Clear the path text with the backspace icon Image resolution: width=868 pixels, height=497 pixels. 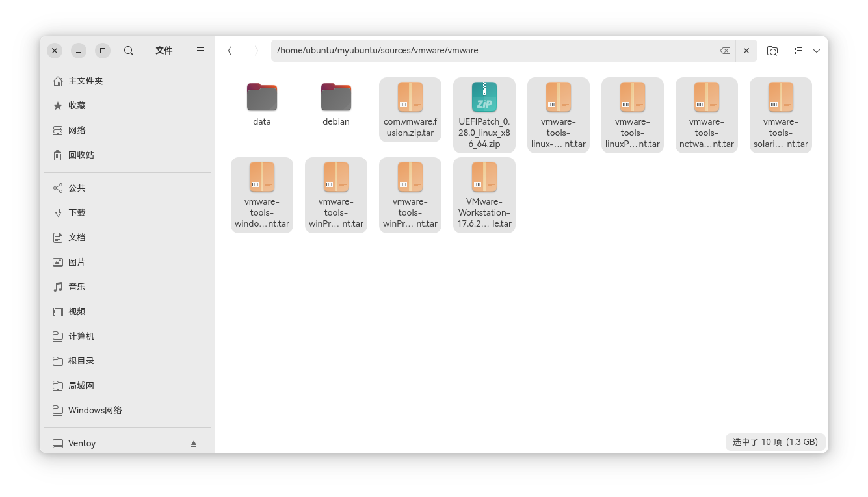pyautogui.click(x=725, y=51)
